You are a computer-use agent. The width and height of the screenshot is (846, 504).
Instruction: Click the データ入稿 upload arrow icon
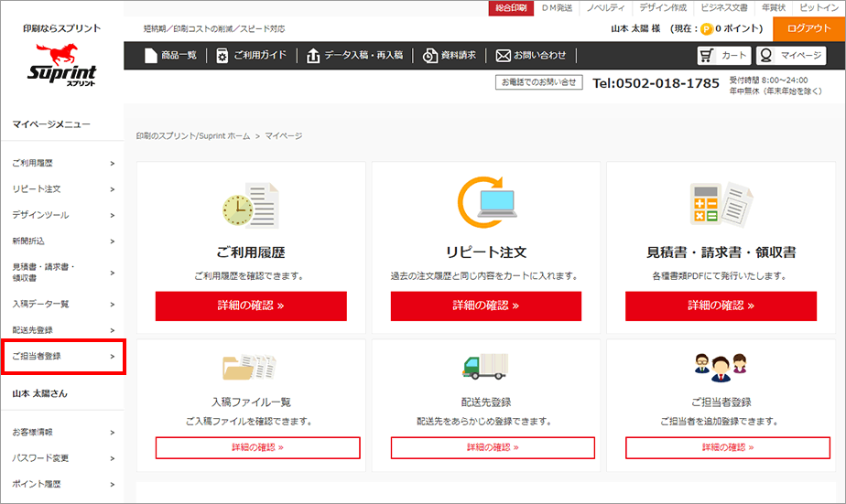pos(313,56)
